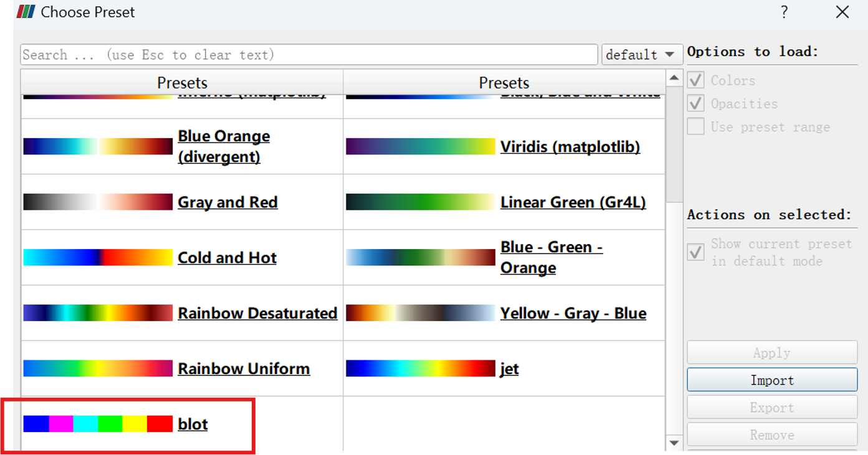Viewport: 868px width, 455px height.
Task: Click the right Presets column header
Action: coord(503,83)
